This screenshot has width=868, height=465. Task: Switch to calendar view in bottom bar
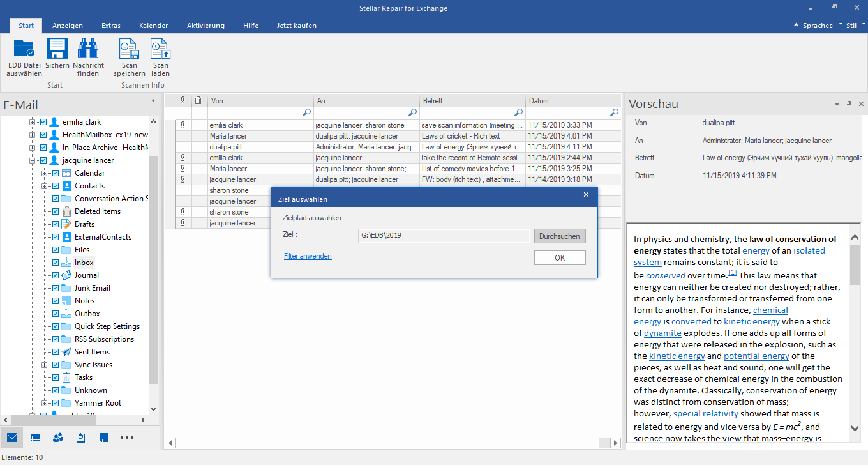click(35, 438)
